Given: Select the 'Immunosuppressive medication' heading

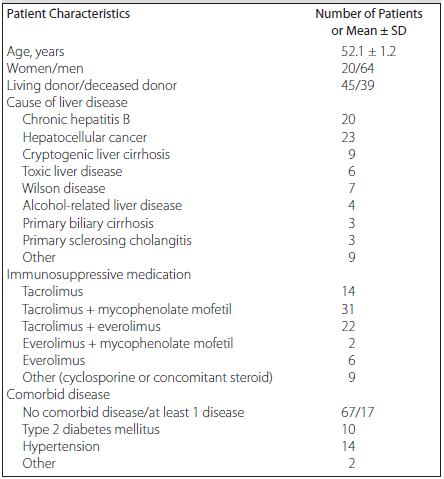Looking at the screenshot, I should pos(99,275).
